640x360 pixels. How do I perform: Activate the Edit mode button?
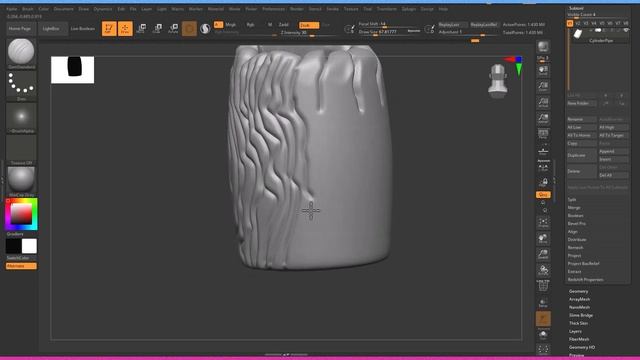[x=109, y=29]
